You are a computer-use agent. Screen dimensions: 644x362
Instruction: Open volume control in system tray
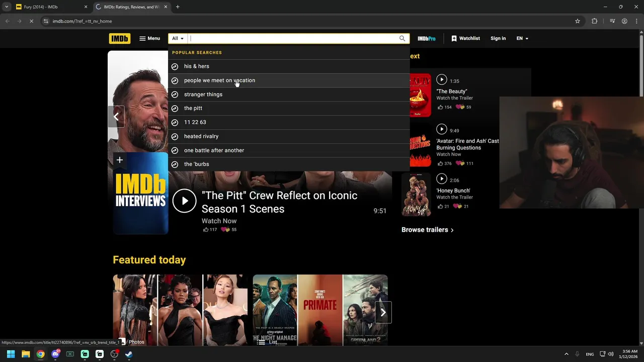pyautogui.click(x=611, y=354)
